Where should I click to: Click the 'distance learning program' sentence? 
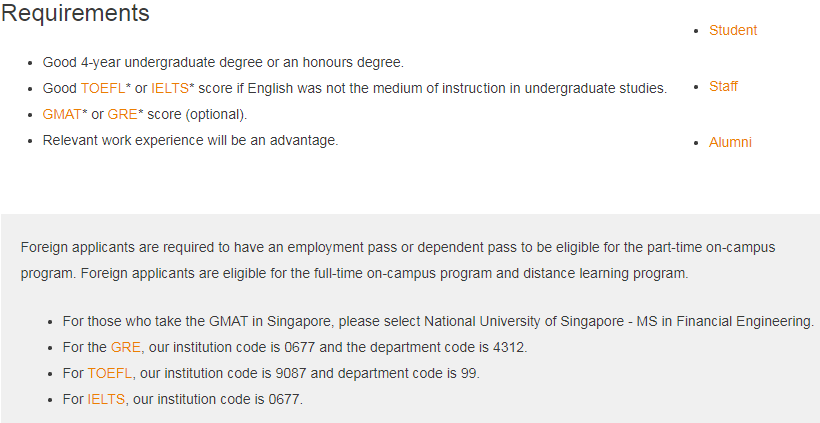pos(384,273)
